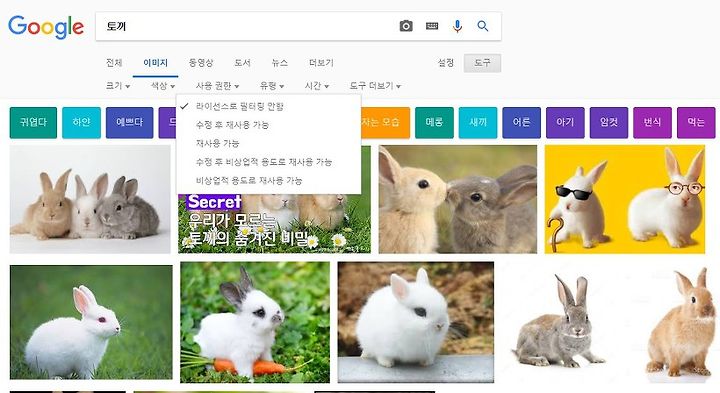Click the 번식 suggestion chip
The image size is (720, 393).
pos(652,123)
